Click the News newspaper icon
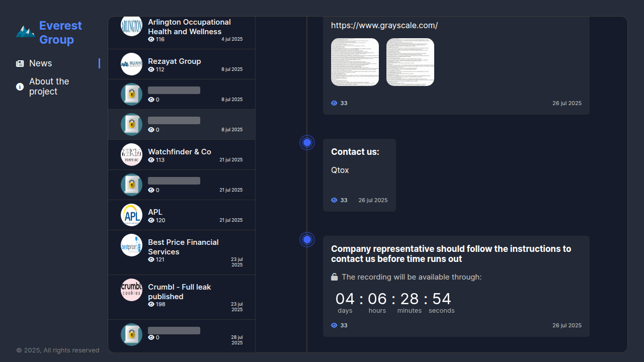 point(20,63)
